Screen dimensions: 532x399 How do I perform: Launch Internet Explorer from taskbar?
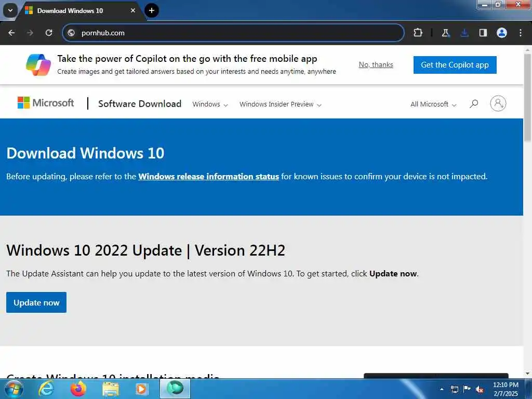pyautogui.click(x=46, y=389)
